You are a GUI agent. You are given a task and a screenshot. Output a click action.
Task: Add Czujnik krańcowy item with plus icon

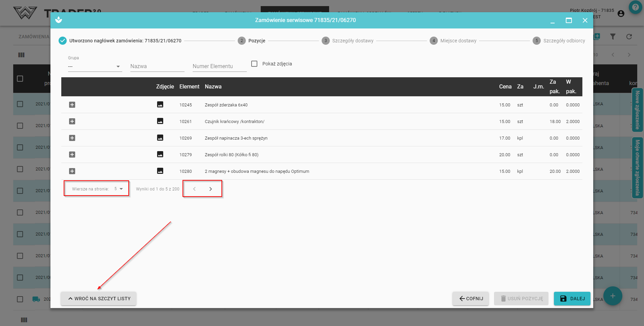pyautogui.click(x=72, y=121)
